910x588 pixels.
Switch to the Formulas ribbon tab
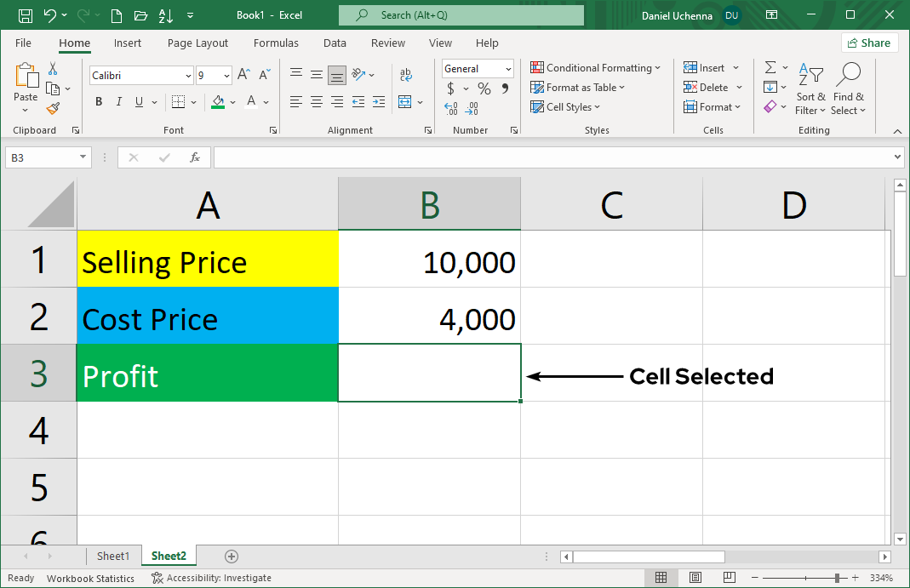(276, 43)
